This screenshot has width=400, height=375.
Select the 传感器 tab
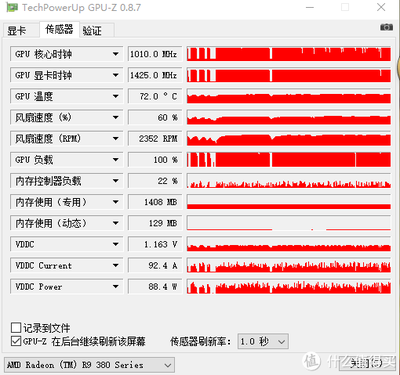(x=59, y=29)
